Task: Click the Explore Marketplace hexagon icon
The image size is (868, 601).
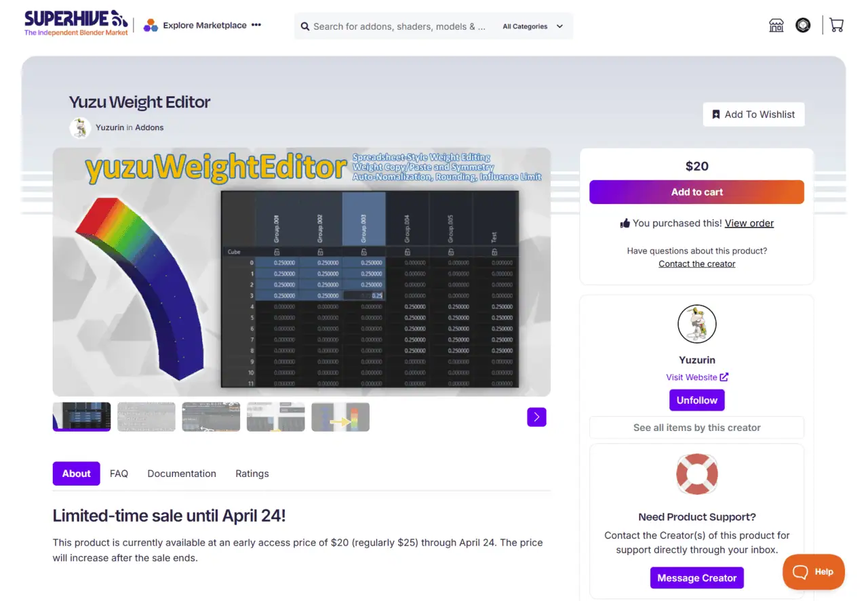Action: tap(151, 26)
